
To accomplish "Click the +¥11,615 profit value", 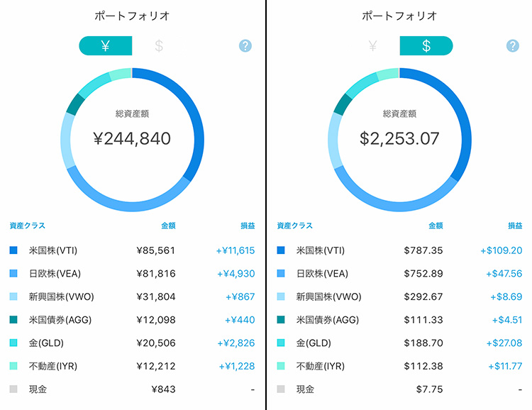I will 235,250.
